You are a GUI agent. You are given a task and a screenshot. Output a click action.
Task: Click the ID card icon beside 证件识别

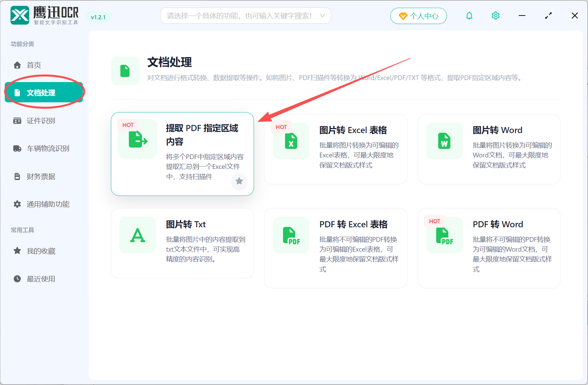click(17, 121)
